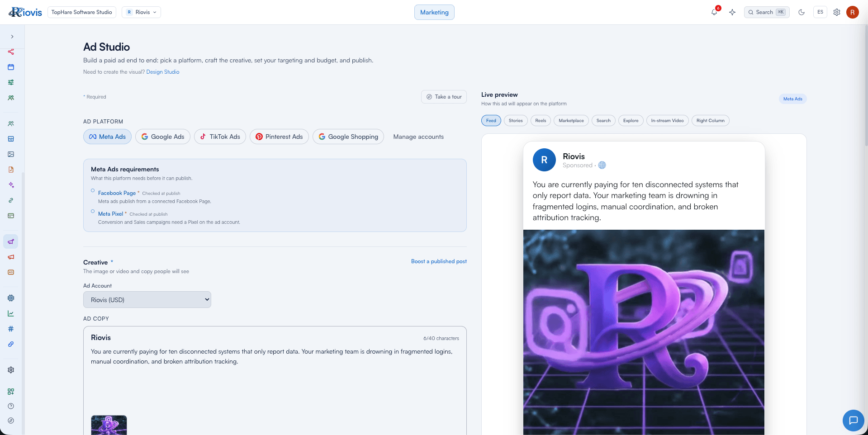This screenshot has width=868, height=435.
Task: Switch language with the ES button
Action: tap(820, 12)
